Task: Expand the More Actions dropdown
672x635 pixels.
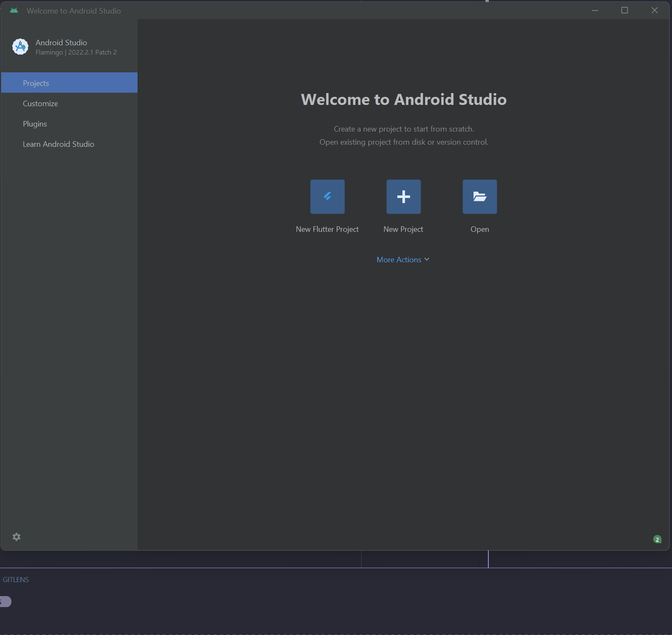Action: tap(399, 260)
